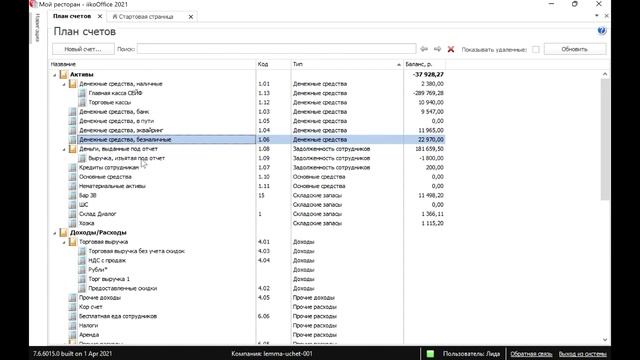
Task: Toggle the Показывать удаленные checkbox
Action: (536, 49)
